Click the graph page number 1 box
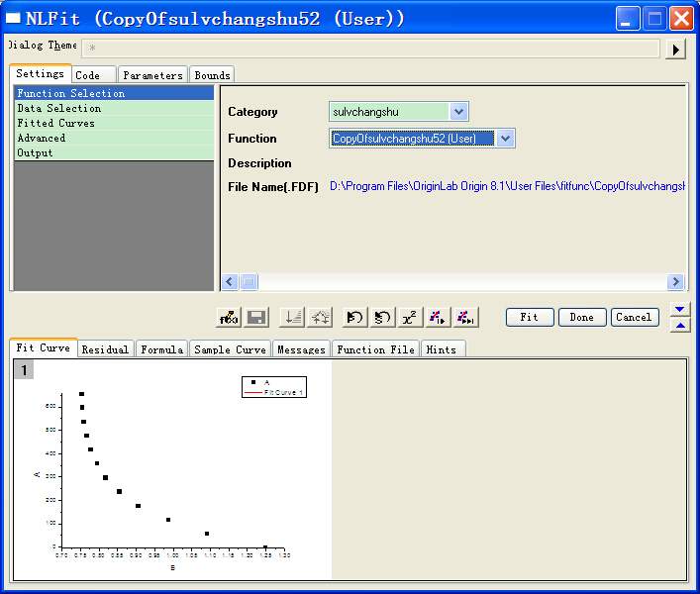700x594 pixels. [24, 370]
